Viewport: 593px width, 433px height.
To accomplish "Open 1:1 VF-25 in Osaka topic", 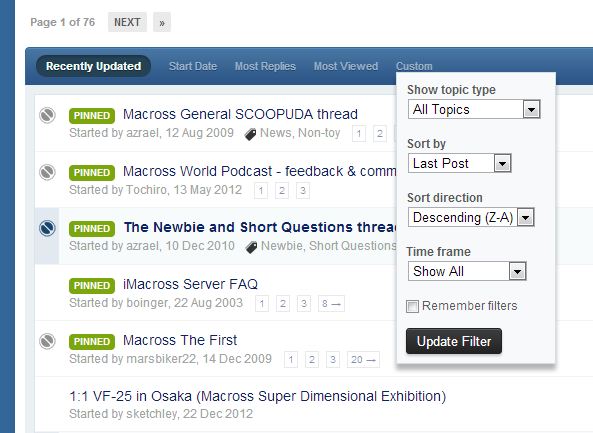I will click(258, 396).
